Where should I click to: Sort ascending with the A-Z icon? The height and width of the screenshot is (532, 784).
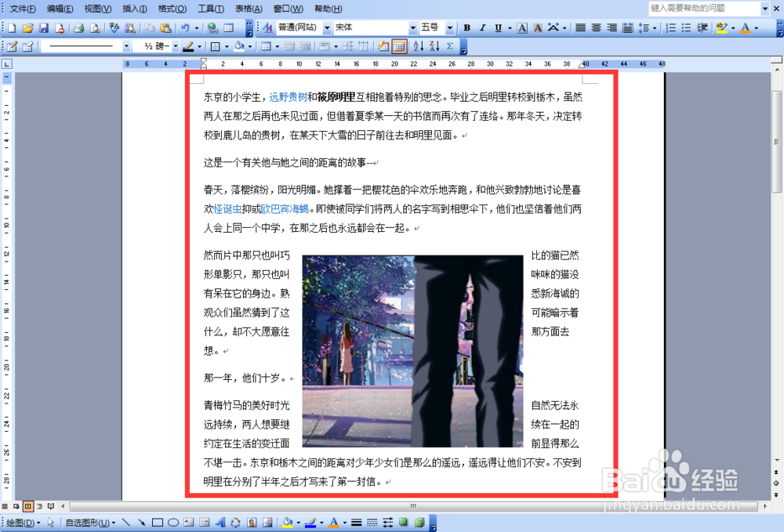click(419, 46)
